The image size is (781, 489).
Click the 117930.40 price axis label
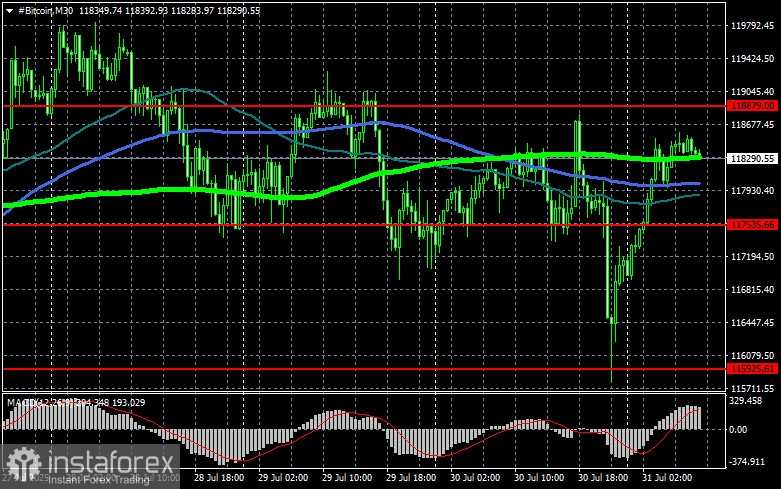coord(752,191)
